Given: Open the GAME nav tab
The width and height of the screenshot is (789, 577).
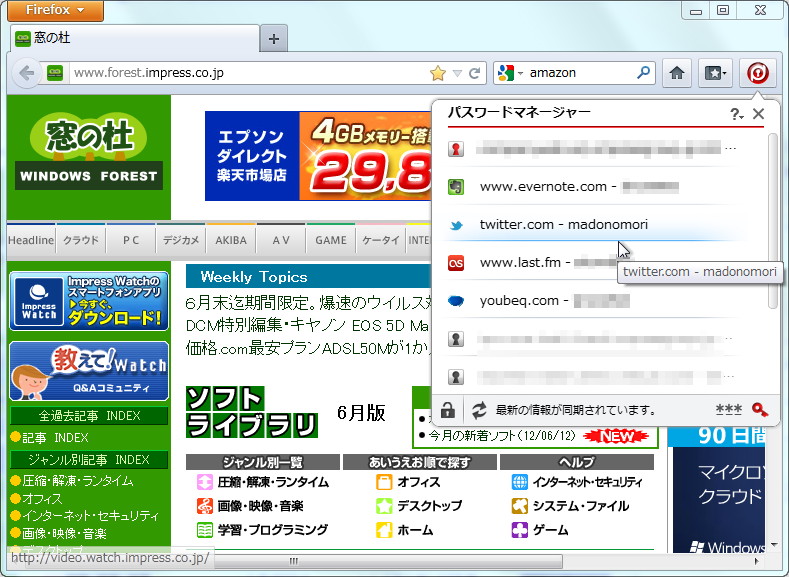Looking at the screenshot, I should pyautogui.click(x=331, y=240).
